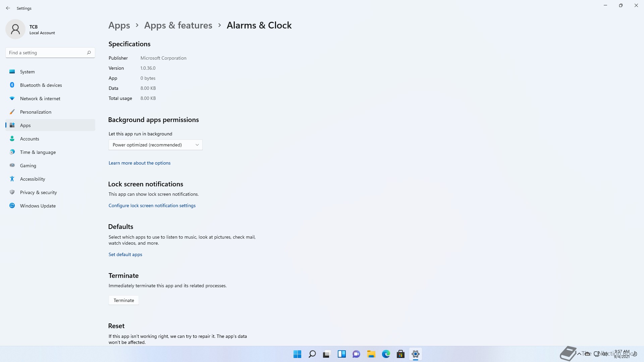Image resolution: width=644 pixels, height=362 pixels.
Task: Open the clock showing 9:57 AM
Action: point(622,354)
